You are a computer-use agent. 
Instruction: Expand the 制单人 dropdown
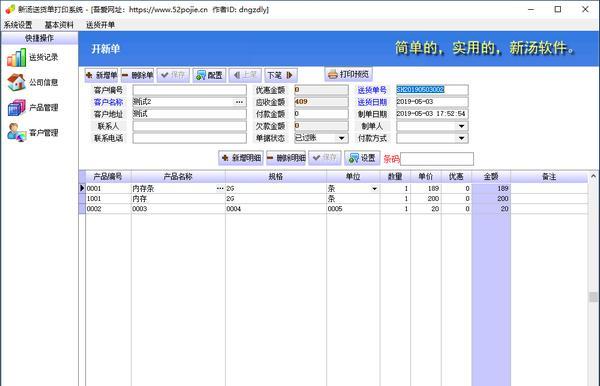[x=461, y=126]
